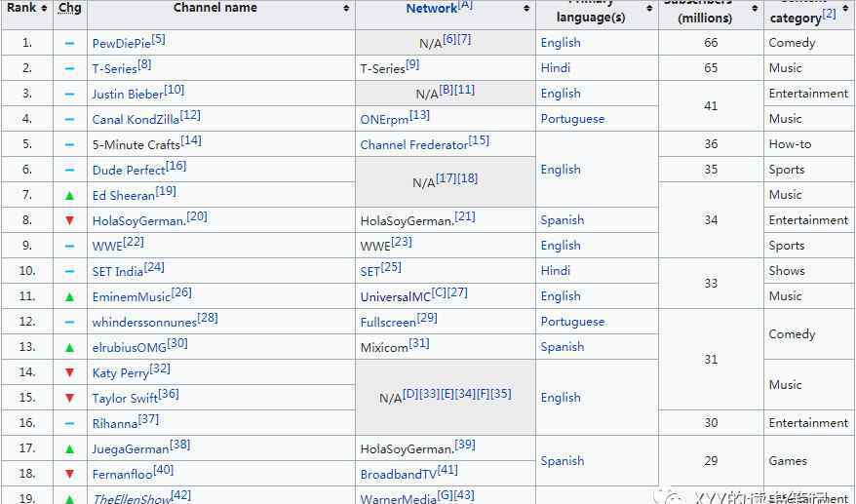Open the Hindi language link in T-Series row
856x504 pixels.
pyautogui.click(x=555, y=68)
